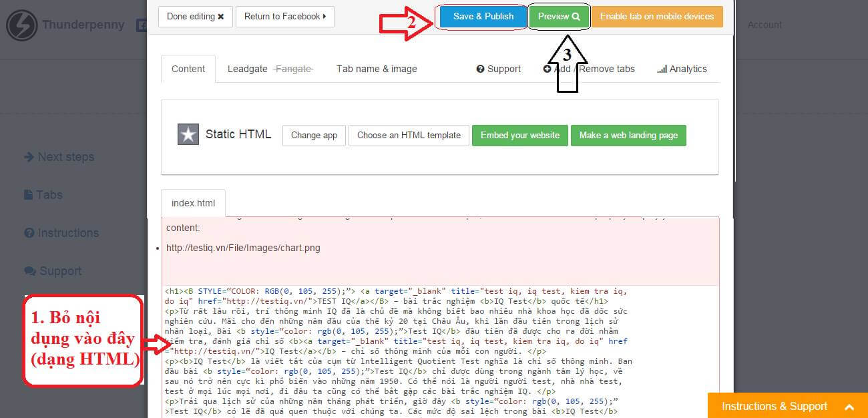868x418 pixels.
Task: Open the Return to Facebook dropdown
Action: [x=284, y=16]
